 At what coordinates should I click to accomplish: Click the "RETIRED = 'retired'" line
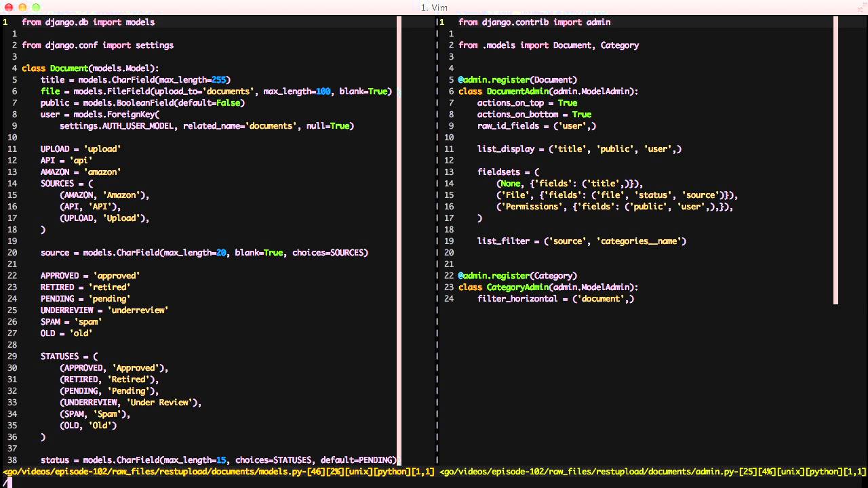(85, 287)
